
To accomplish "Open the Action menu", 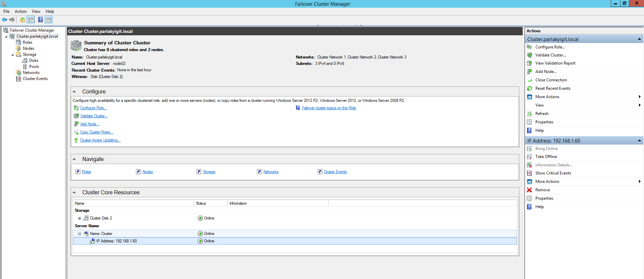I will [21, 11].
